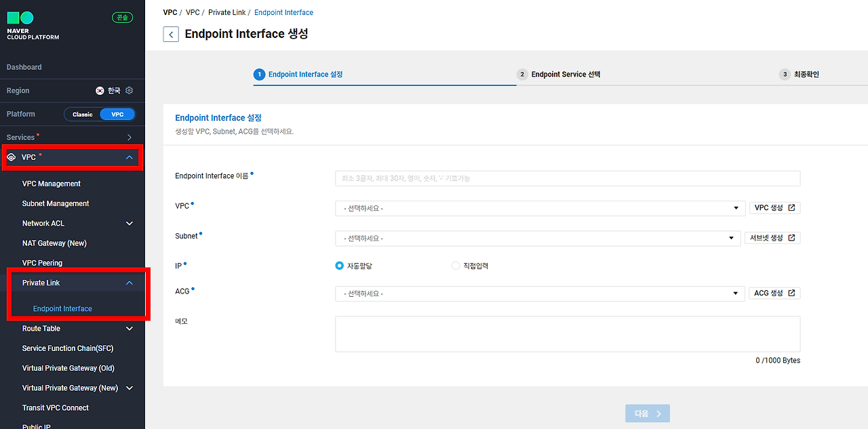The width and height of the screenshot is (868, 429).
Task: Open VPC Management page
Action: click(52, 184)
